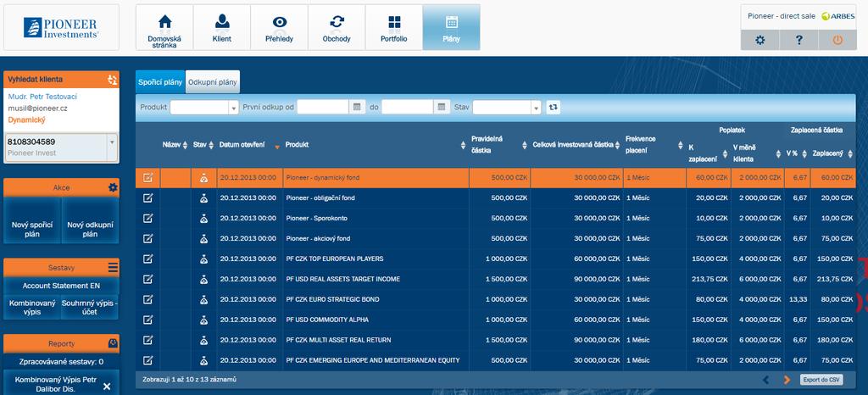Switch to the Odkupní plány tab
This screenshot has height=395, width=868.
pyautogui.click(x=213, y=82)
